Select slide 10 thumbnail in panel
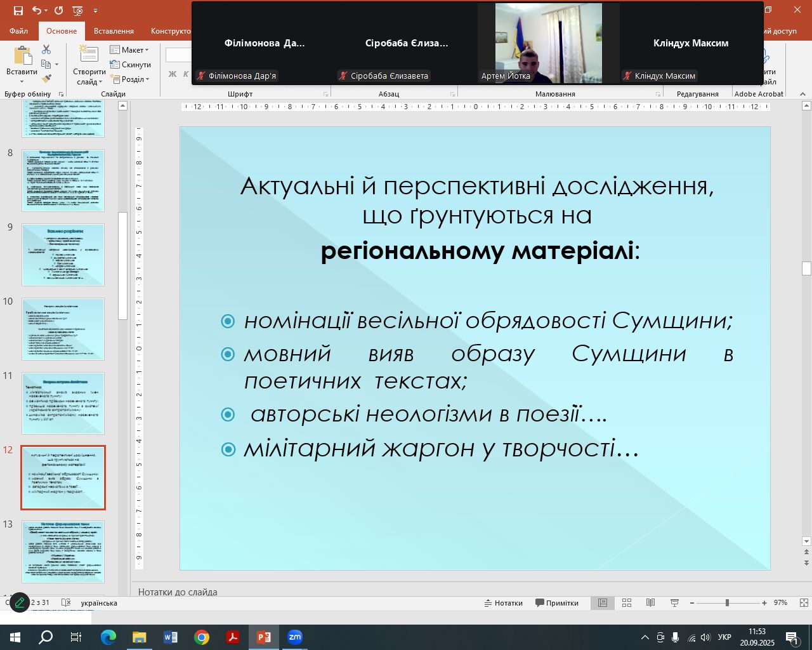812x650 pixels. click(x=63, y=329)
